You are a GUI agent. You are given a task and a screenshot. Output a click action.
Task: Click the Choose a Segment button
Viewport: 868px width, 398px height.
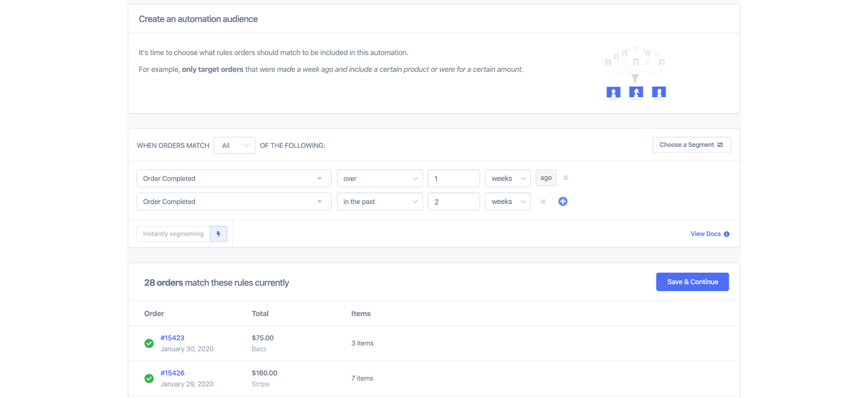(x=691, y=145)
